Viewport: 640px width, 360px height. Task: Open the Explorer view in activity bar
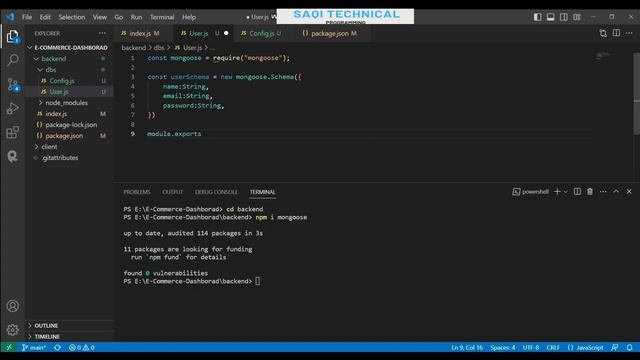(13, 37)
